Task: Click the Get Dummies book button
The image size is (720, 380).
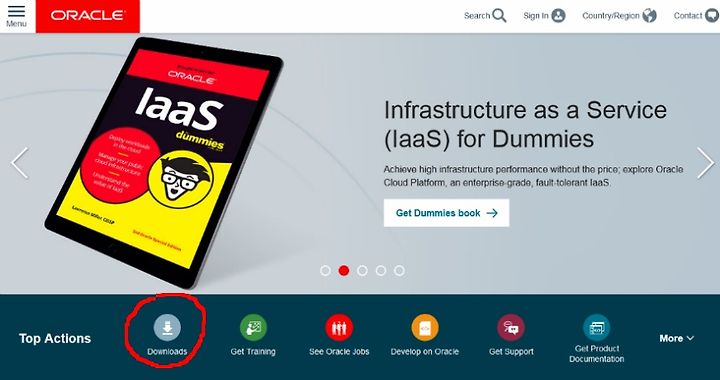Action: 446,213
